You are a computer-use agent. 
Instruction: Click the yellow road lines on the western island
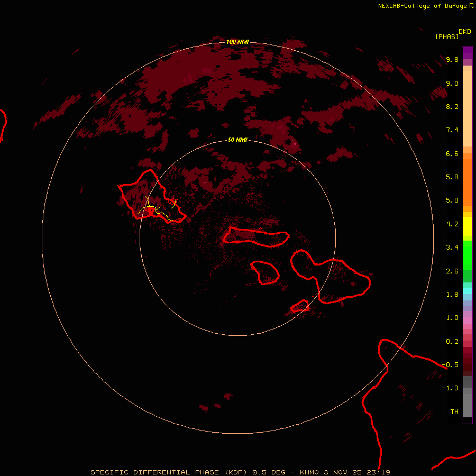tap(157, 208)
